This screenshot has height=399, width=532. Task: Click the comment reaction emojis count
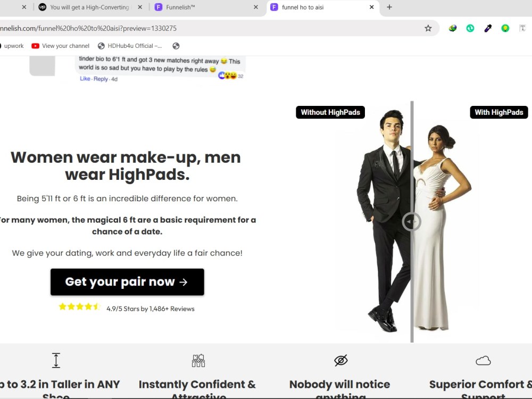(x=231, y=76)
